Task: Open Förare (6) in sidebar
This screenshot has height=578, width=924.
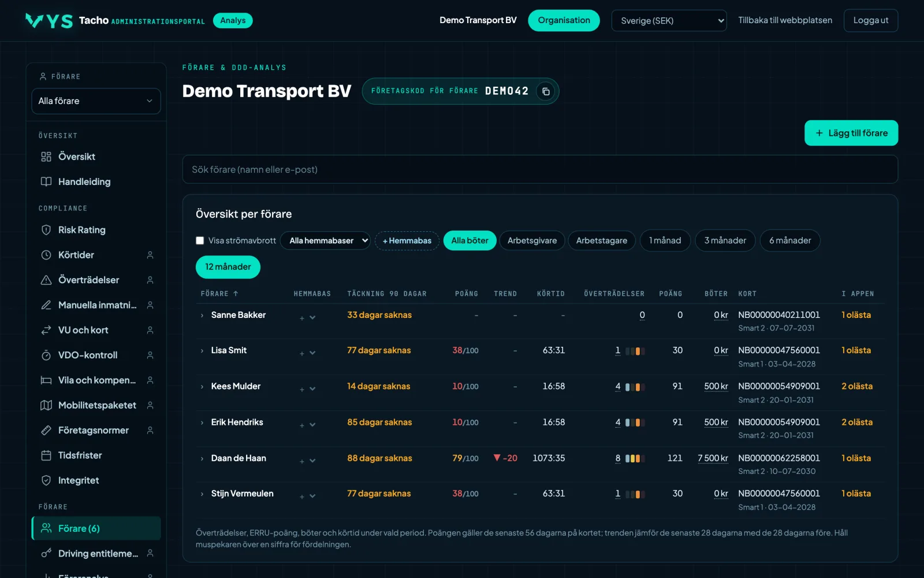Action: click(x=96, y=528)
